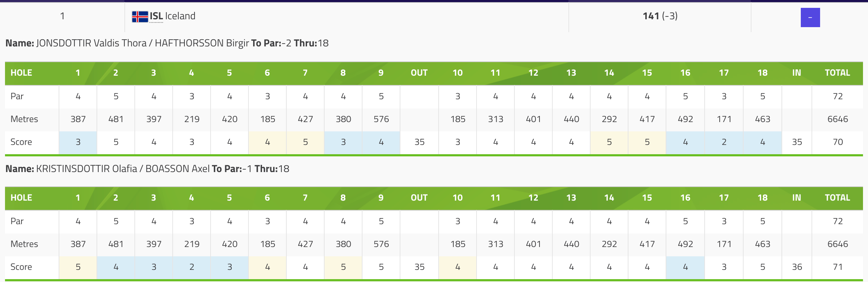
Task: Click second scorecard total score 71
Action: coord(838,267)
